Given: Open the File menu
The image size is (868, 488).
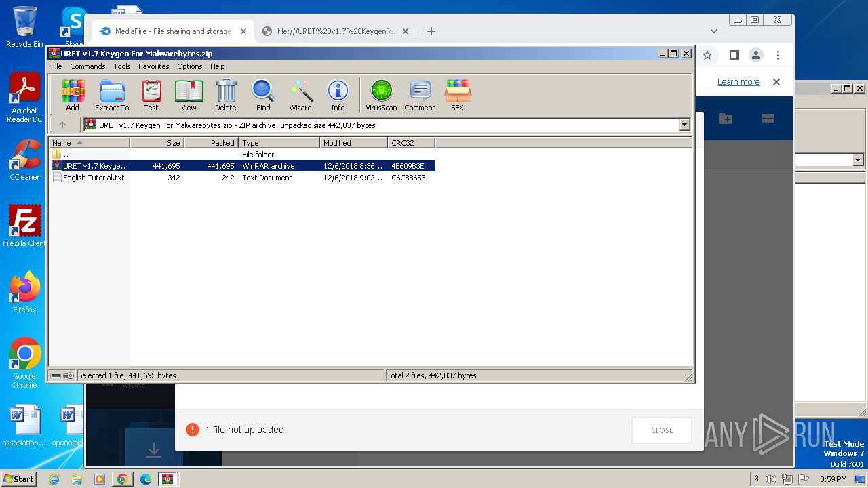Looking at the screenshot, I should point(56,66).
